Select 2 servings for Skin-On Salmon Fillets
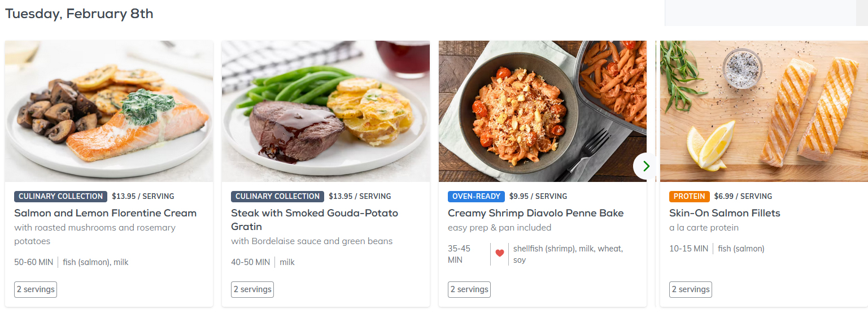This screenshot has height=317, width=868. pyautogui.click(x=691, y=289)
